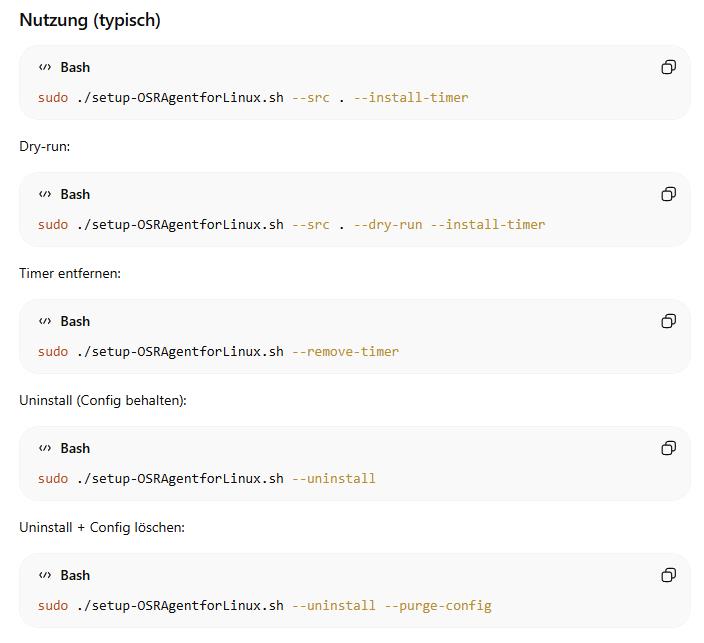Click the 'Uninstall + Config löschen:' text

tap(102, 527)
